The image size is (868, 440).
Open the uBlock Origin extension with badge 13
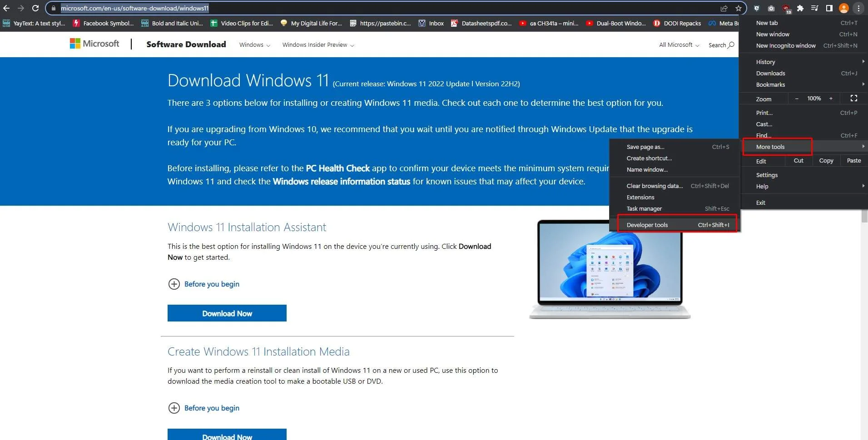786,9
